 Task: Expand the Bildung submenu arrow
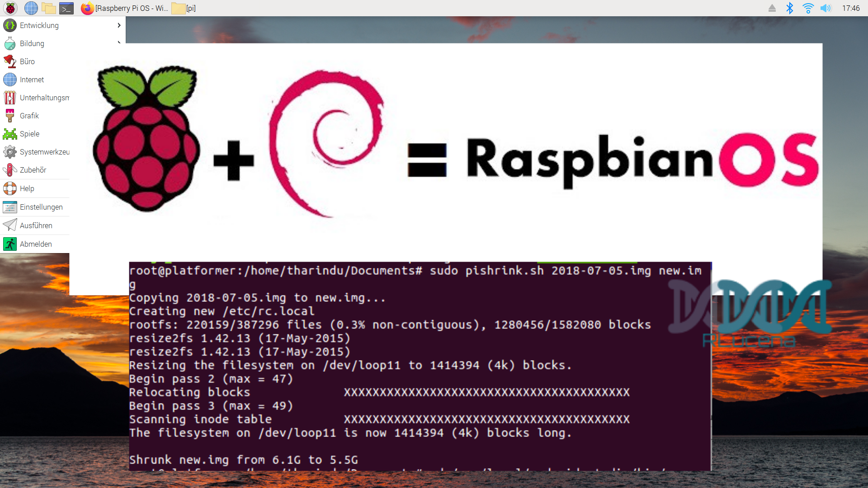point(119,42)
